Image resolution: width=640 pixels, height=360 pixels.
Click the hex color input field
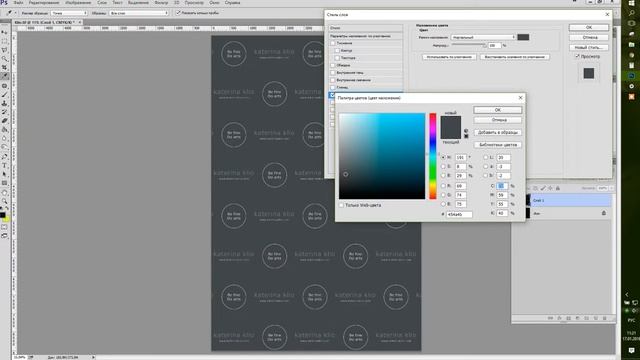(x=459, y=214)
